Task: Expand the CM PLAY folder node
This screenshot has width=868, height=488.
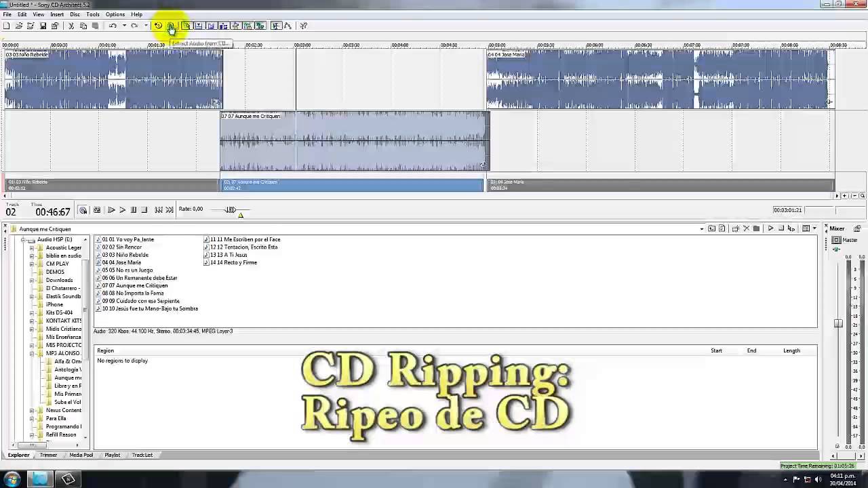Action: click(31, 264)
